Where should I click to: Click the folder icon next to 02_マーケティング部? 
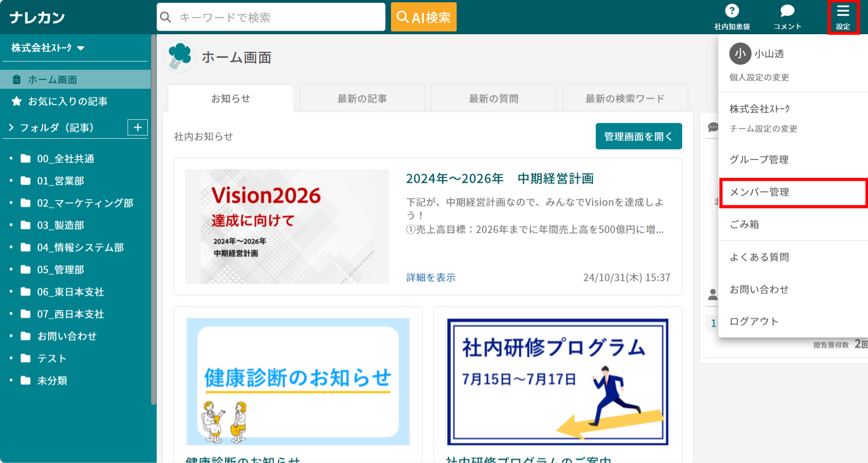26,203
